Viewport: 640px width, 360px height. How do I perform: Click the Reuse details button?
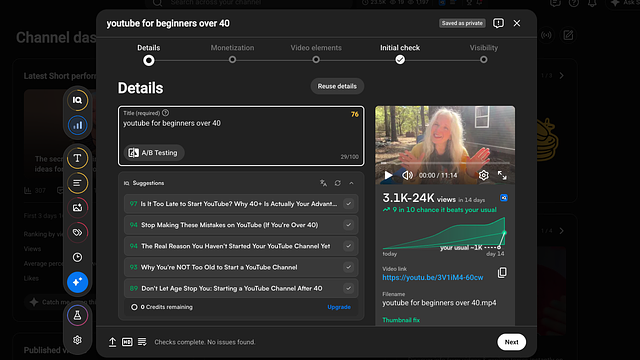click(337, 86)
